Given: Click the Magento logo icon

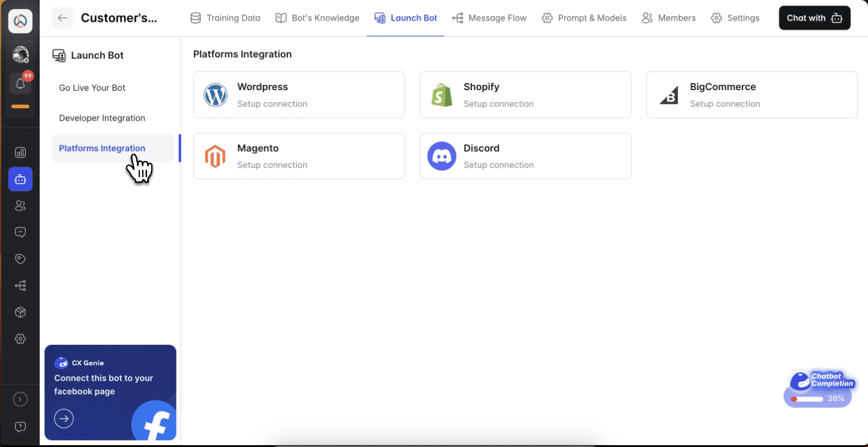Looking at the screenshot, I should point(215,156).
